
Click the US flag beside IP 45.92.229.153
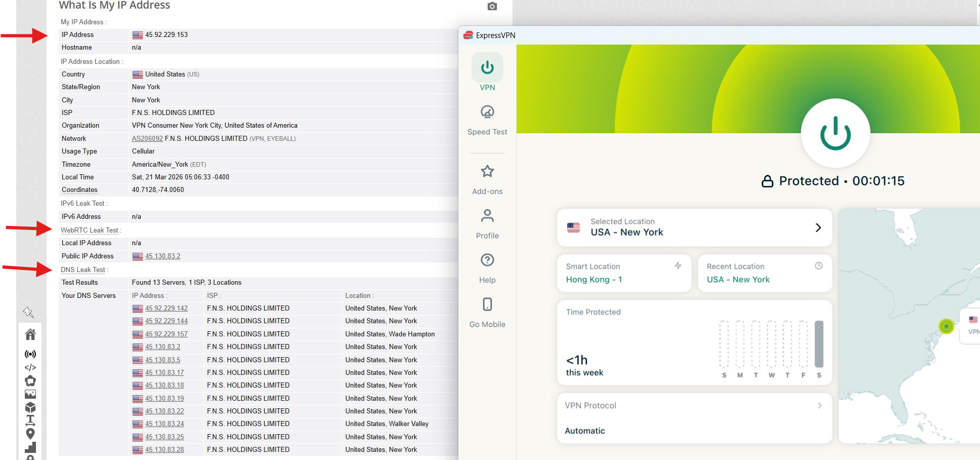point(137,35)
